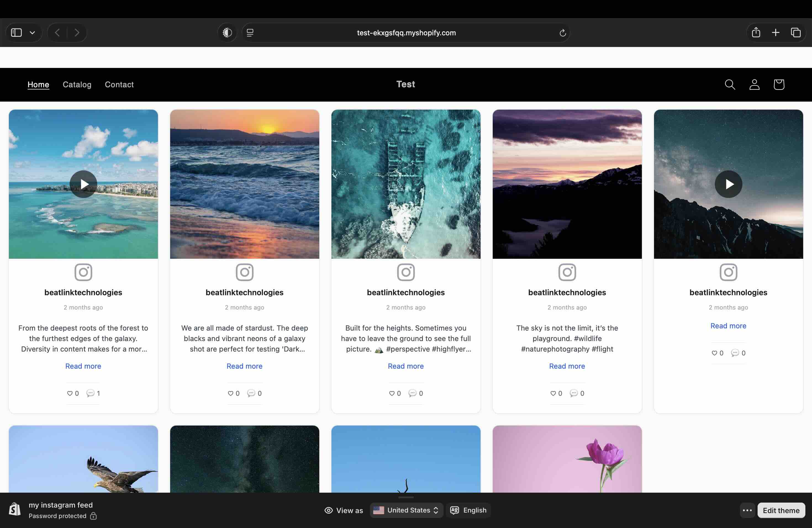Toggle the Safari sidebar icon
The image size is (812, 528).
[x=16, y=33]
